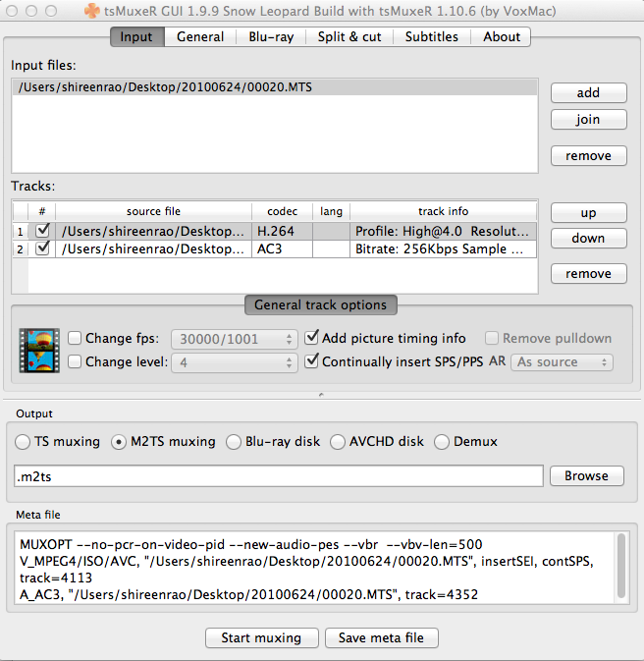The height and width of the screenshot is (661, 644).
Task: Open the fps value combo box
Action: (x=234, y=339)
